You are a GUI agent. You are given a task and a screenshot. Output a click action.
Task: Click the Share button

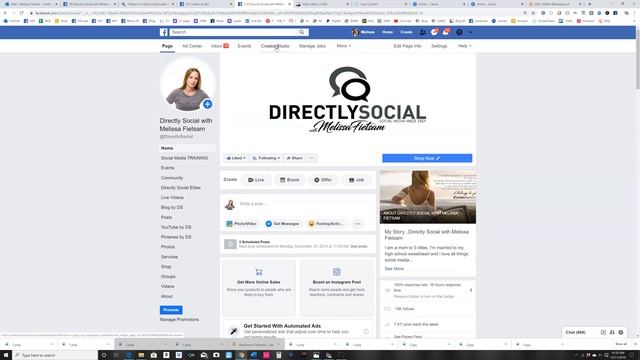pyautogui.click(x=294, y=158)
